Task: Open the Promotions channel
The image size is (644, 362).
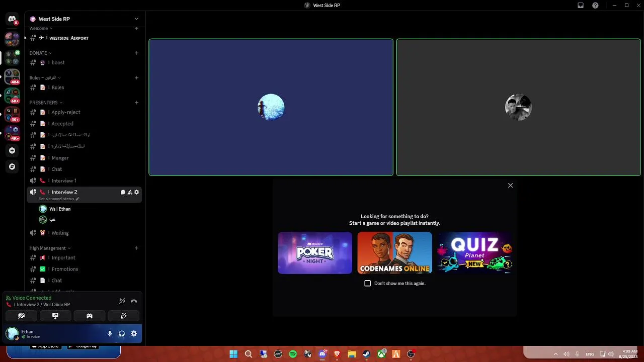Action: [84, 269]
